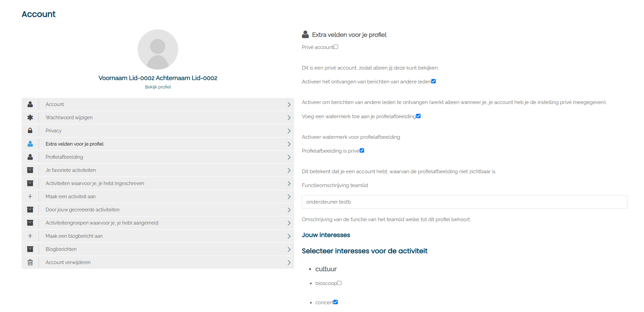Click the name Voornaam Lid-0002 Achternaam Lid-0002
This screenshot has height=312, width=644.
(x=158, y=78)
